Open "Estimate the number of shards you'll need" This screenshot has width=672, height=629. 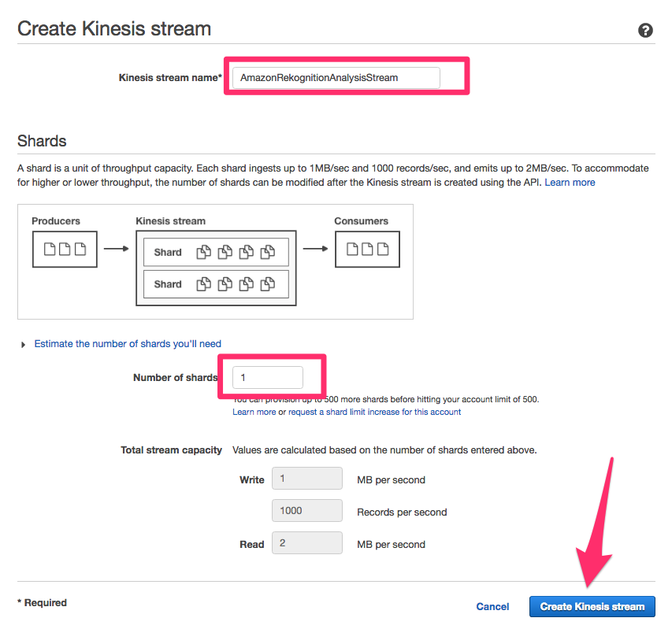pyautogui.click(x=128, y=344)
